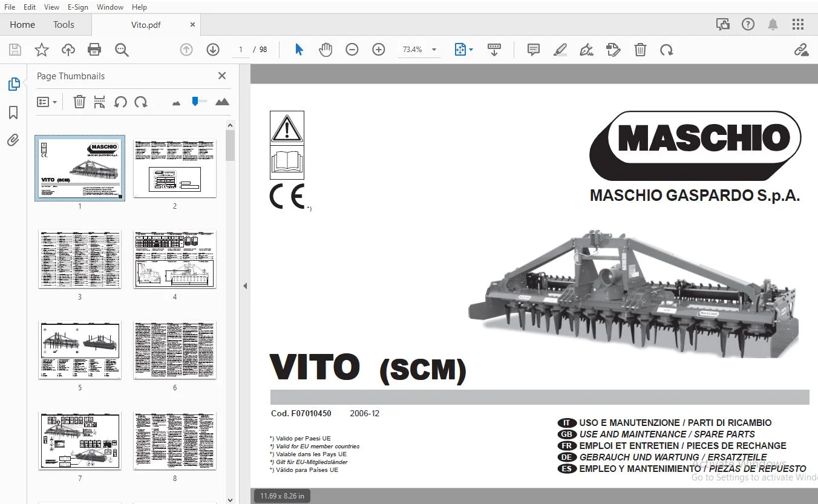Bookmark file with the star icon

42,50
